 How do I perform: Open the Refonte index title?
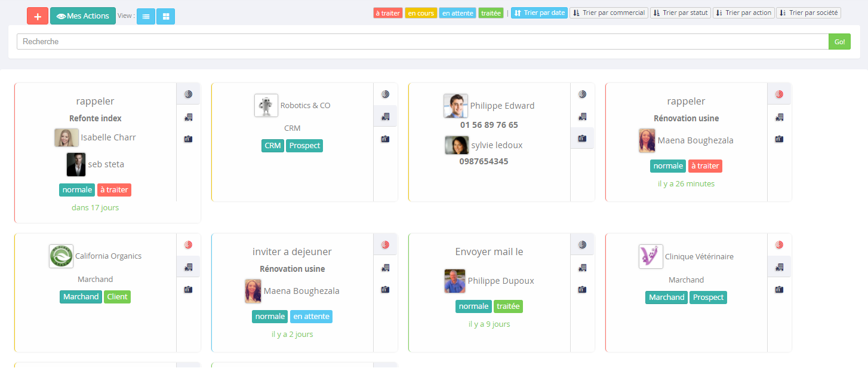pos(96,118)
